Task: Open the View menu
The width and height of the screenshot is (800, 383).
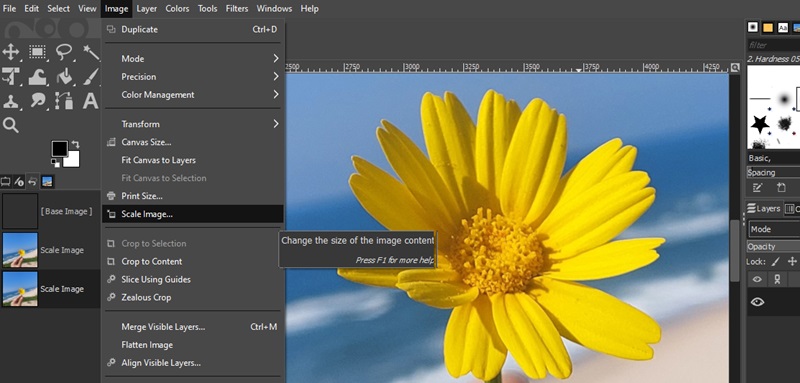Action: pyautogui.click(x=87, y=9)
